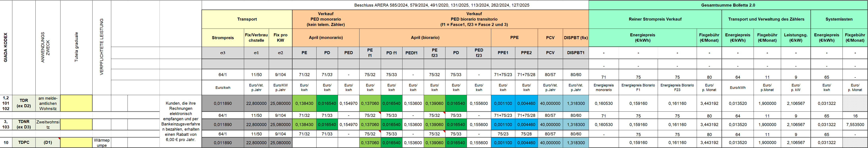Click the TDNR (ex D3) row label
The height and width of the screenshot is (148, 868).
tap(24, 124)
